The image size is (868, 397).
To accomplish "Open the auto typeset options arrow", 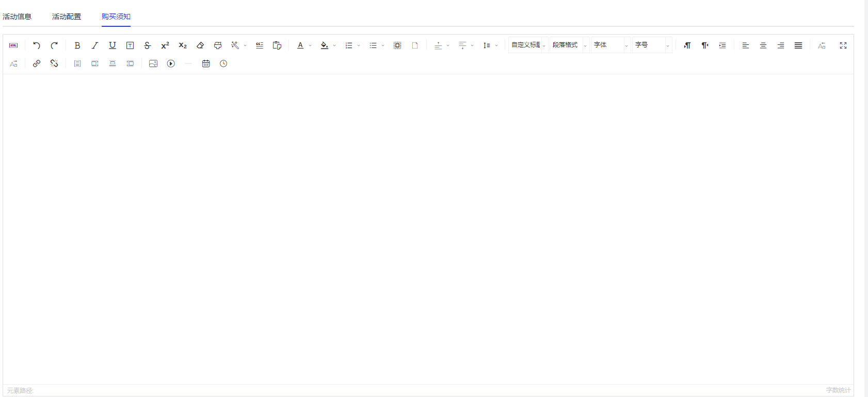I will (245, 45).
